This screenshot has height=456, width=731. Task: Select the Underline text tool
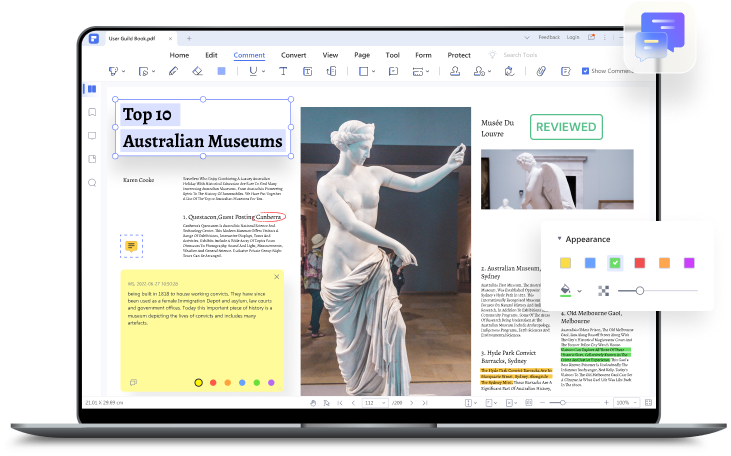pos(253,71)
